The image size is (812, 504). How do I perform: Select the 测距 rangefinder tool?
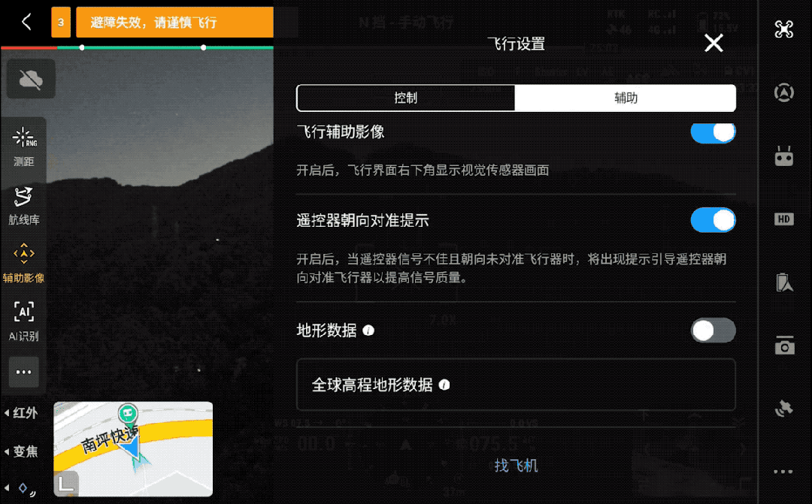coord(24,146)
